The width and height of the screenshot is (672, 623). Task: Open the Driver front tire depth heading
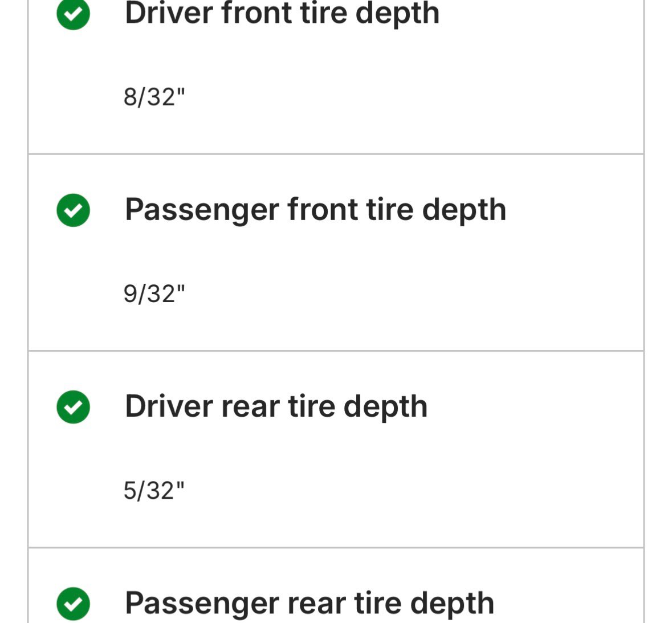coord(282,13)
